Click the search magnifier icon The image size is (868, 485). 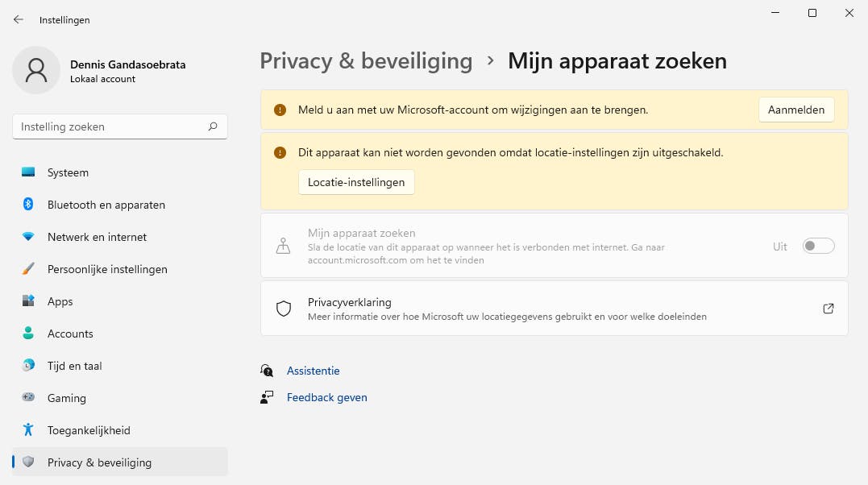tap(213, 126)
